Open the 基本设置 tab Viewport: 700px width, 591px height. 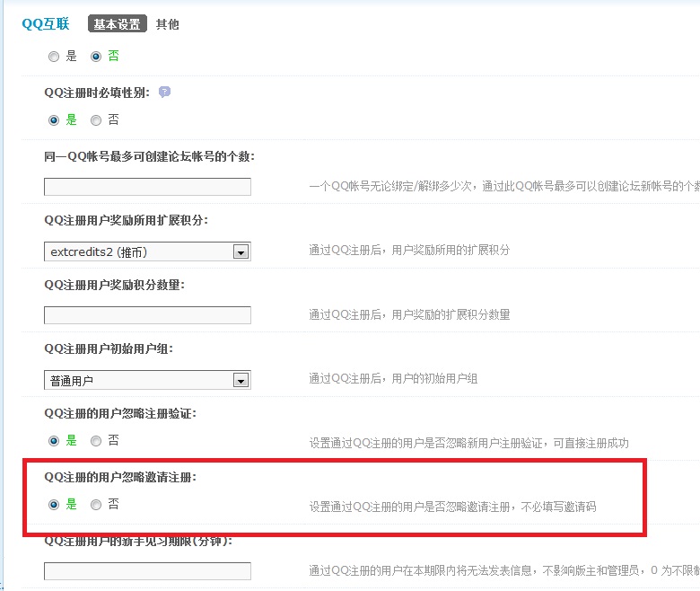(118, 23)
